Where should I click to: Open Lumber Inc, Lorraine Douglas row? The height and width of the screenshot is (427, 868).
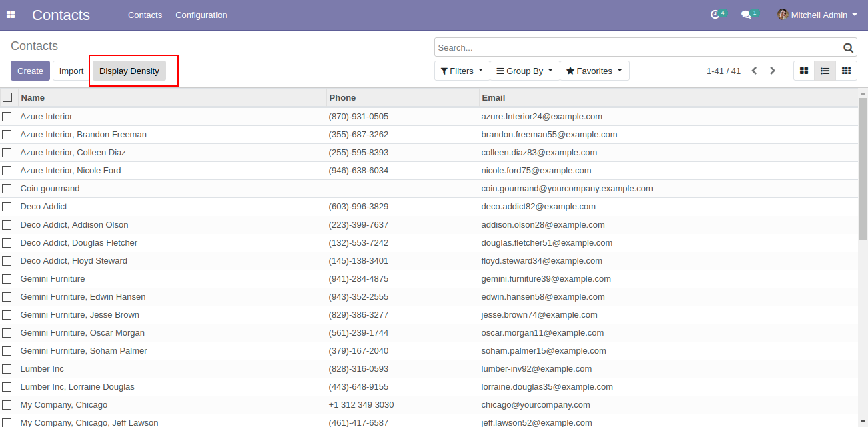click(x=429, y=387)
